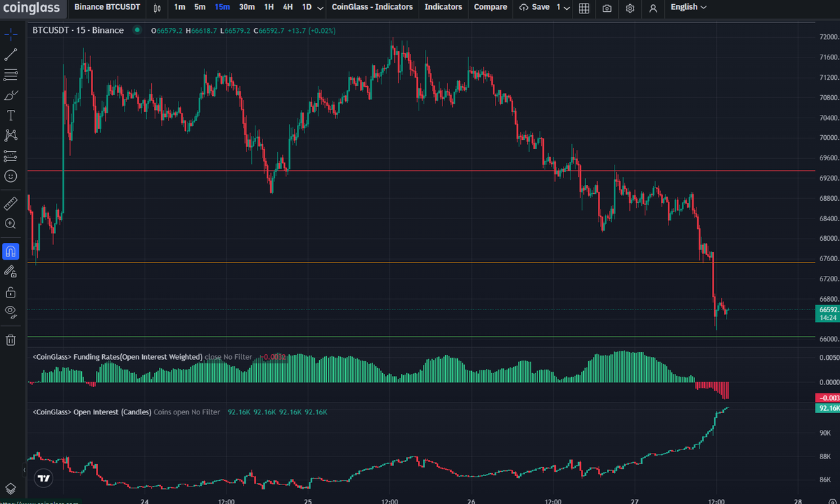
Task: Toggle the magnet snap mode
Action: (x=10, y=251)
